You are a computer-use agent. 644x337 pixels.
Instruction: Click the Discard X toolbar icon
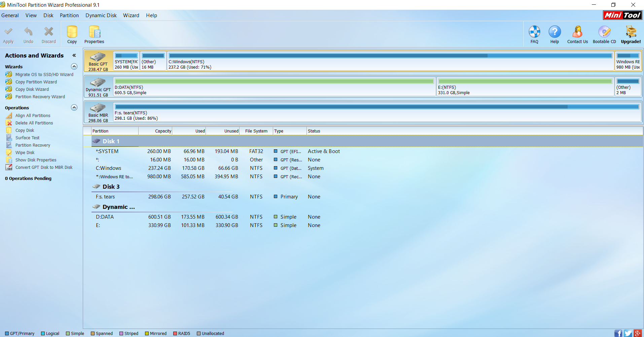tap(49, 32)
